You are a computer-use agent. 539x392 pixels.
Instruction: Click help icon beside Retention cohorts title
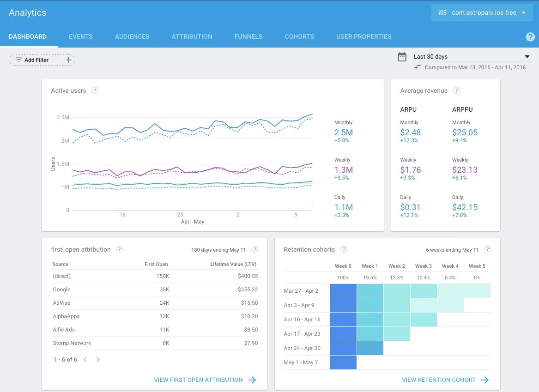tap(344, 249)
